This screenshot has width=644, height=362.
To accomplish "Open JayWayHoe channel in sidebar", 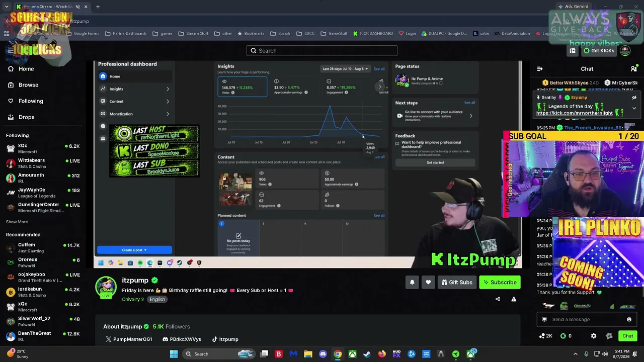I will tap(42, 193).
